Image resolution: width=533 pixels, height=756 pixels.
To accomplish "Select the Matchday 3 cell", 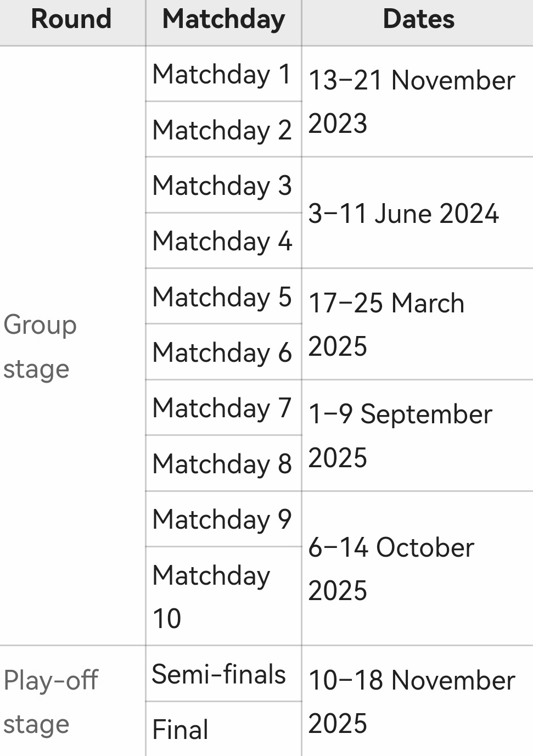I will pos(222,186).
